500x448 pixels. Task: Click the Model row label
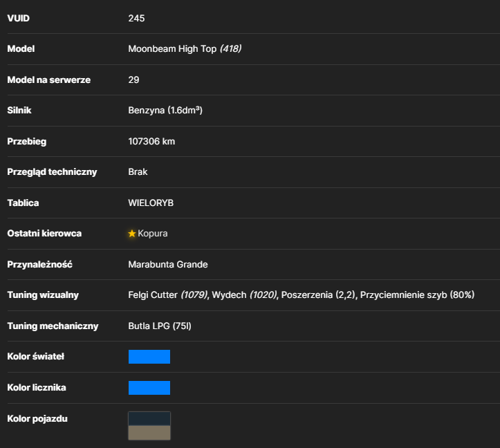pos(21,49)
